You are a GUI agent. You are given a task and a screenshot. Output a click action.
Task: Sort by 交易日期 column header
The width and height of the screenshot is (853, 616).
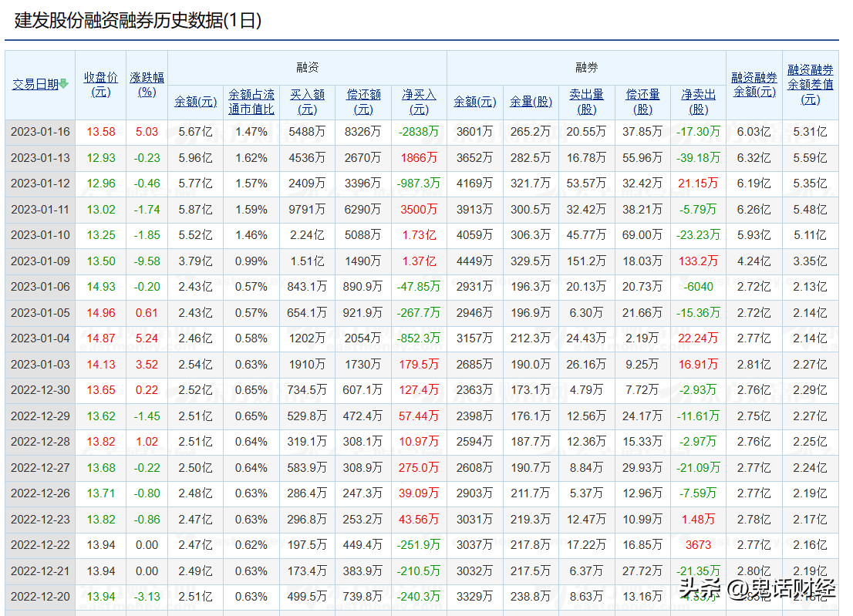coord(35,84)
